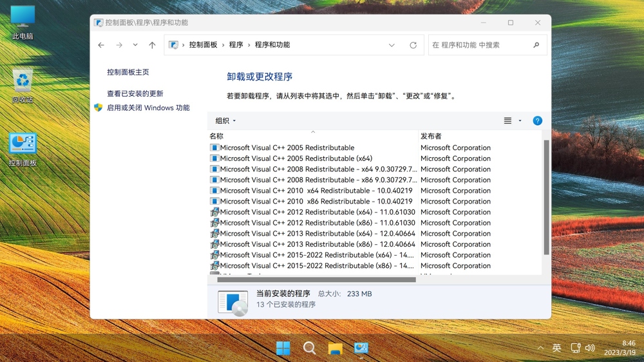Click the Up one level arrow

coord(152,45)
